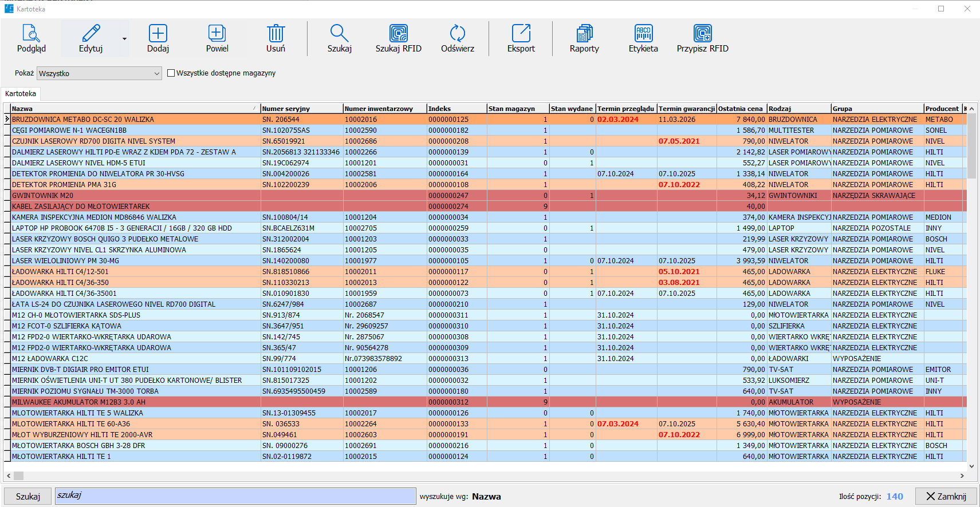The height and width of the screenshot is (507, 980).
Task: Click the Usuń trash icon
Action: [x=275, y=33]
